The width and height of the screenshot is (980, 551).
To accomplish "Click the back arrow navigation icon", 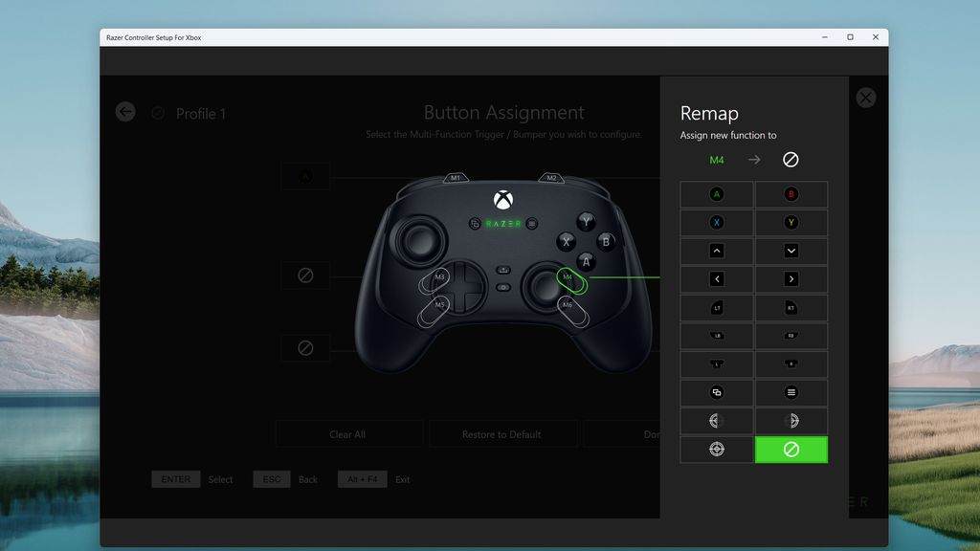I will 125,112.
